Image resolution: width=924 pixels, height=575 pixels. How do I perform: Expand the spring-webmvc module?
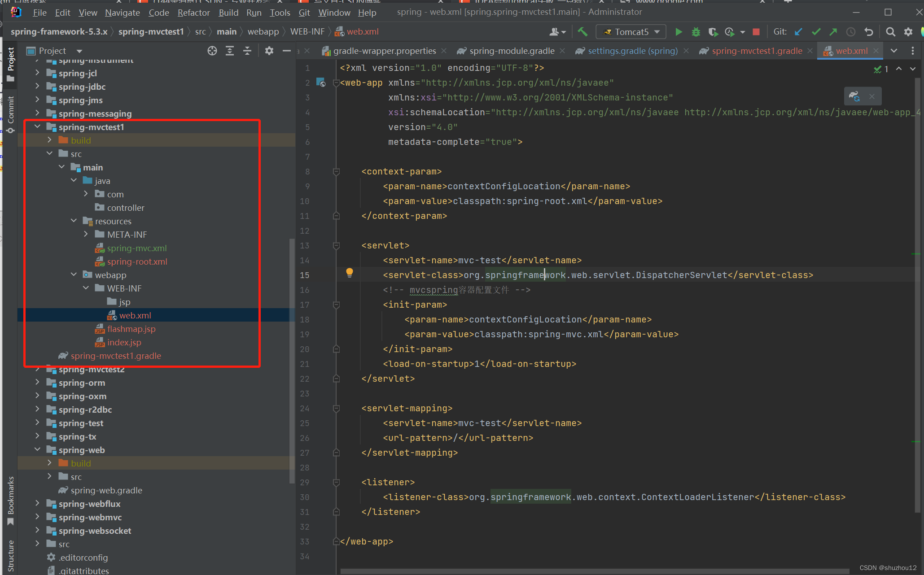coord(38,517)
